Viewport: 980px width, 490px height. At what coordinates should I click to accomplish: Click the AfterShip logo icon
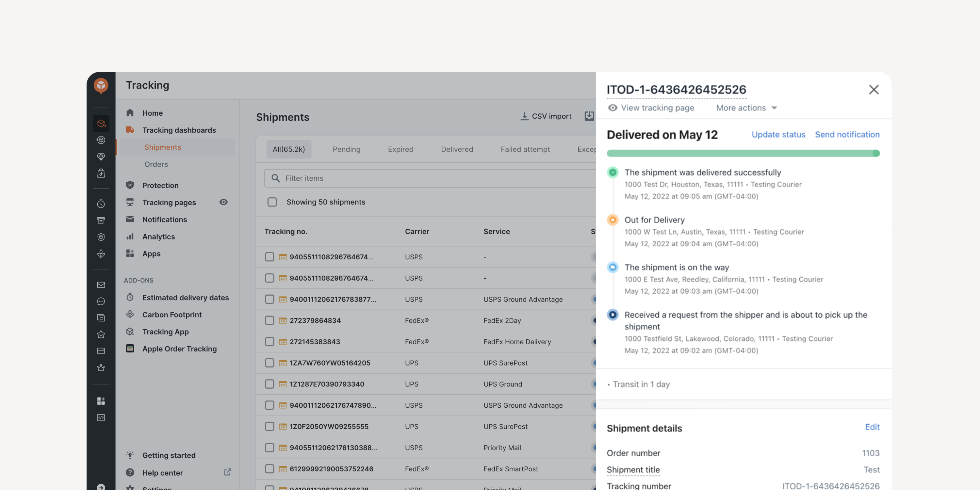pos(101,86)
